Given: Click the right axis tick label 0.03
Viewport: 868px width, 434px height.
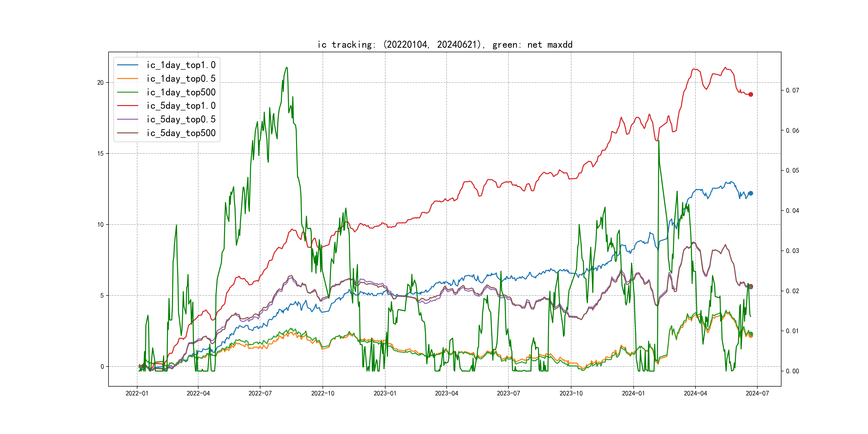Looking at the screenshot, I should click(792, 251).
